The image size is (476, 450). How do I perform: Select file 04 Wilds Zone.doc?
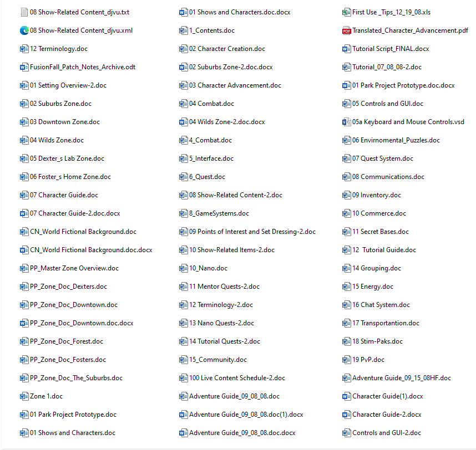pyautogui.click(x=52, y=140)
